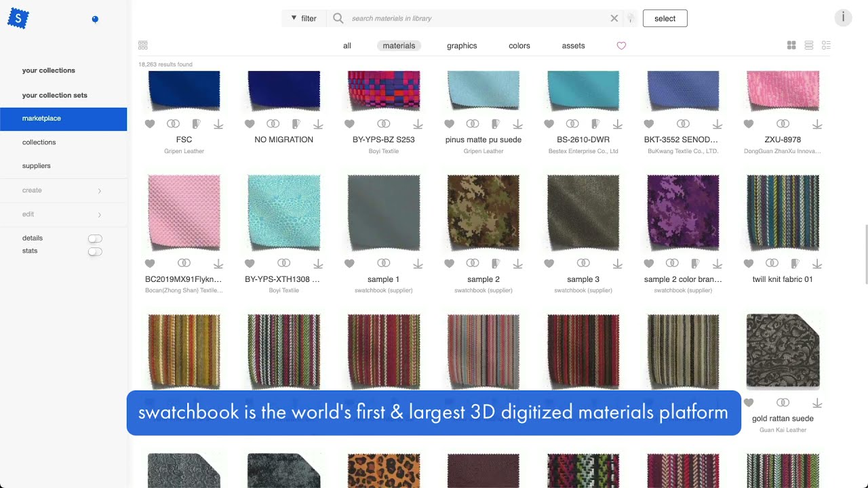Select marketplace in the sidebar
Screen dimensions: 868x488
point(64,119)
